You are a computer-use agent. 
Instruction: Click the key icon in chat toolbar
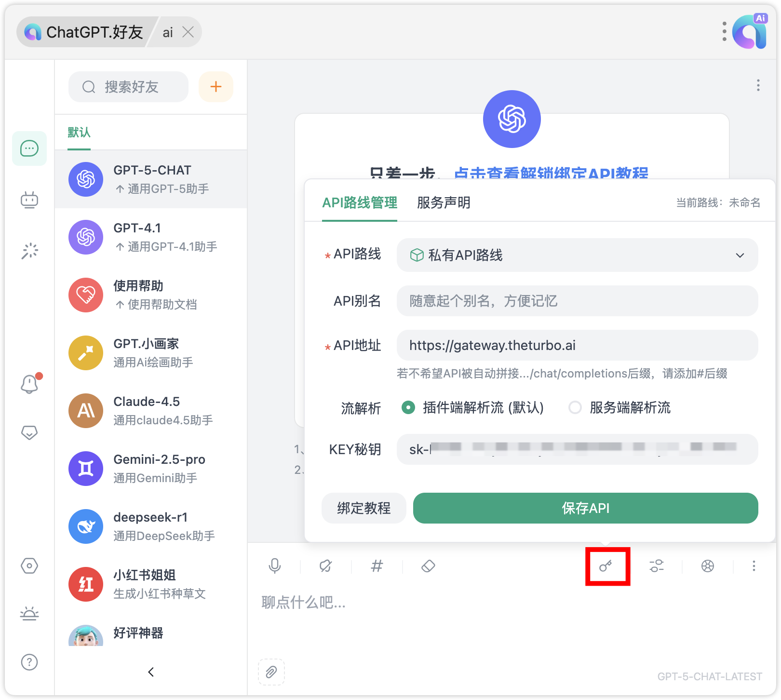pos(606,566)
